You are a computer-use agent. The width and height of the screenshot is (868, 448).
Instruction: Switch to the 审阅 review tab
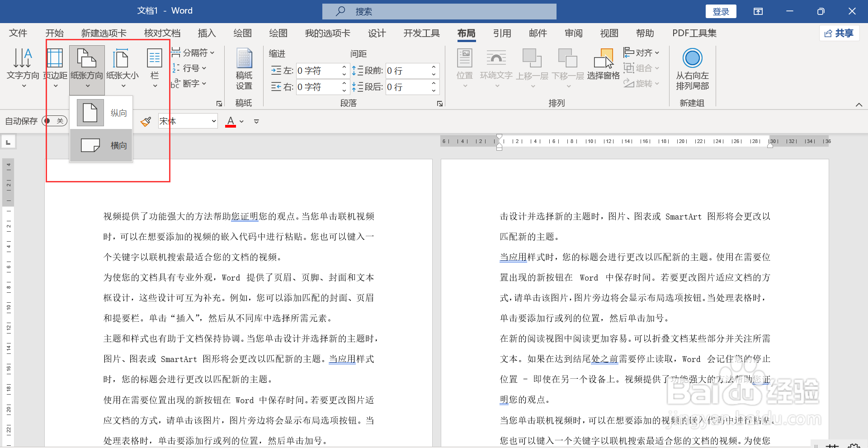click(573, 33)
